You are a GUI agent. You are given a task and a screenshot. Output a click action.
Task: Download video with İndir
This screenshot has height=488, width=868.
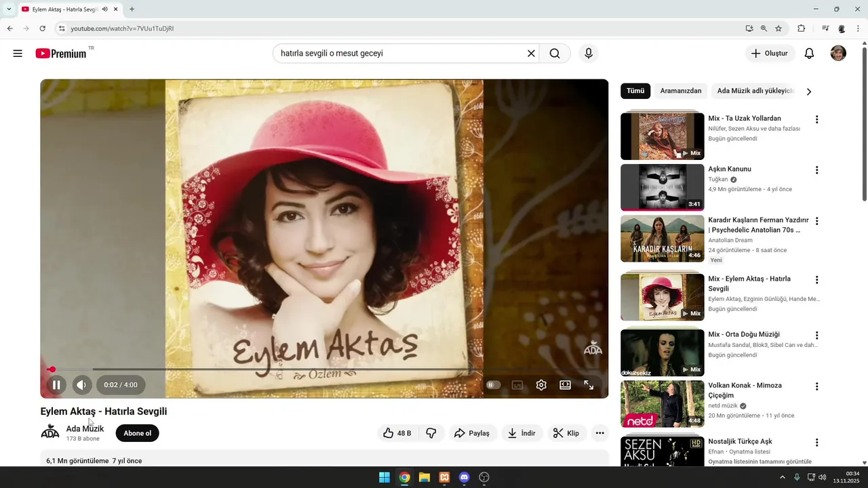(x=521, y=433)
